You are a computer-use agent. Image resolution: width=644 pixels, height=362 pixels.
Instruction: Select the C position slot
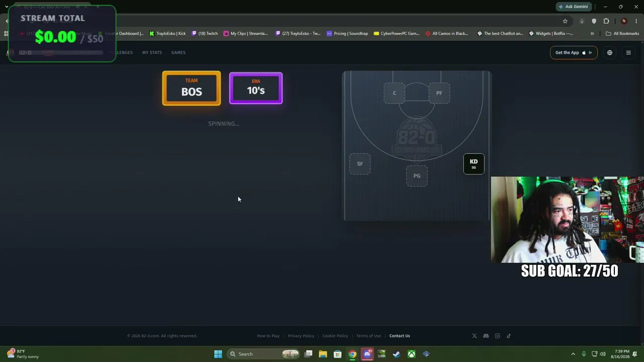(x=394, y=93)
